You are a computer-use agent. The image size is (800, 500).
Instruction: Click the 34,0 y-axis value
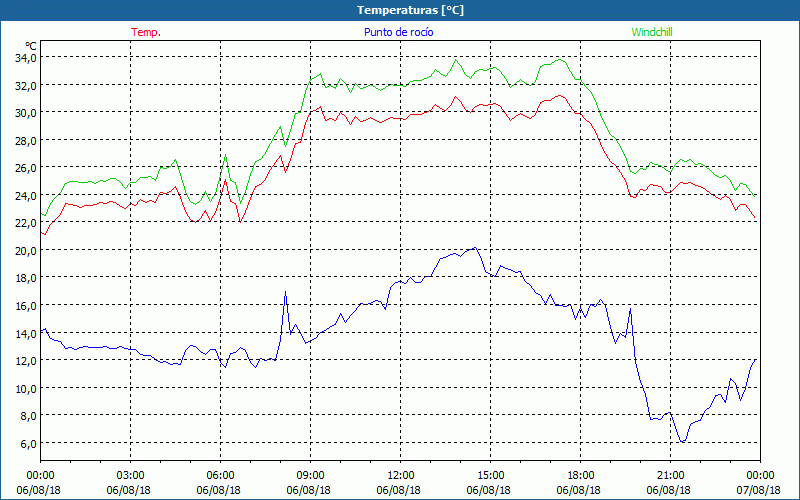pyautogui.click(x=26, y=58)
